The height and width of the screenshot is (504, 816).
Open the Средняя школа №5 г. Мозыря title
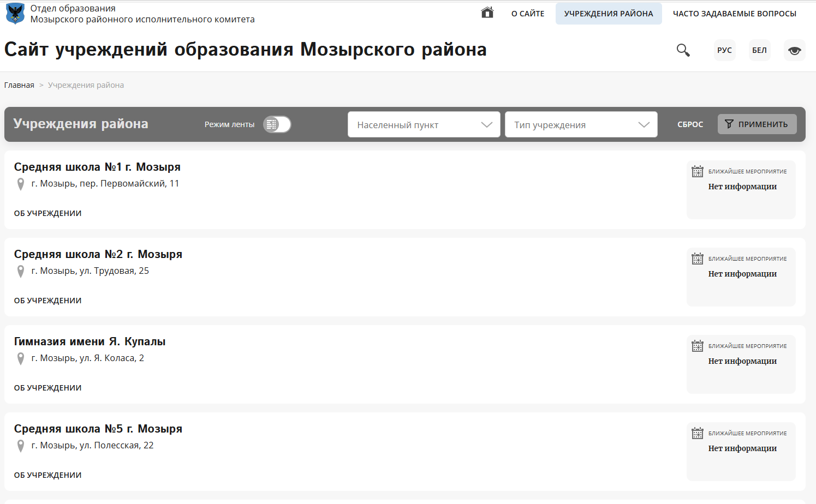[x=98, y=429]
